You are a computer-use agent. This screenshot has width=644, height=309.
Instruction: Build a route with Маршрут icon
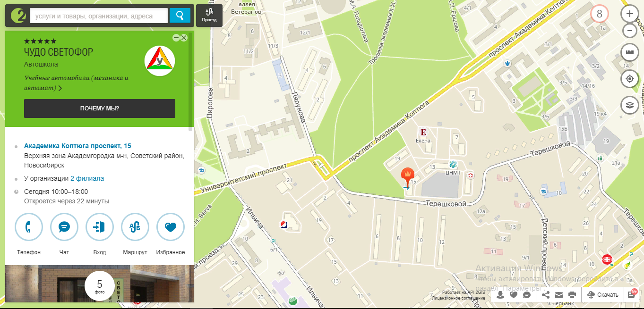pos(135,227)
